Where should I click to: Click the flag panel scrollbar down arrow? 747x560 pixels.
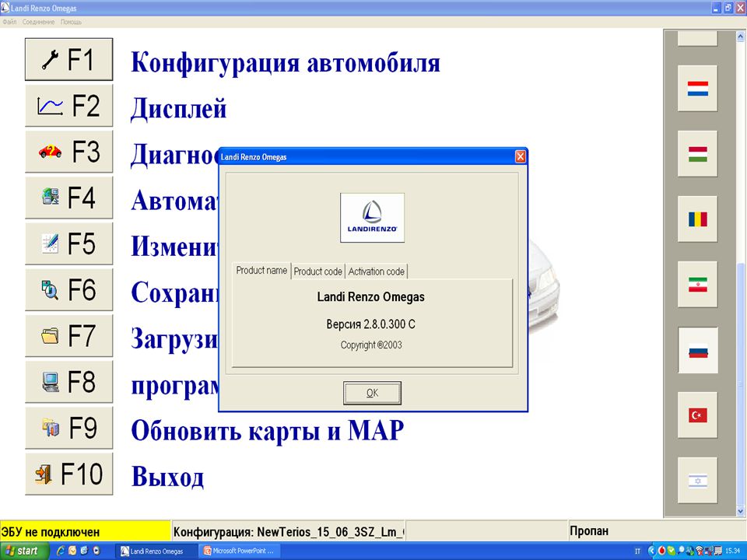click(x=741, y=511)
